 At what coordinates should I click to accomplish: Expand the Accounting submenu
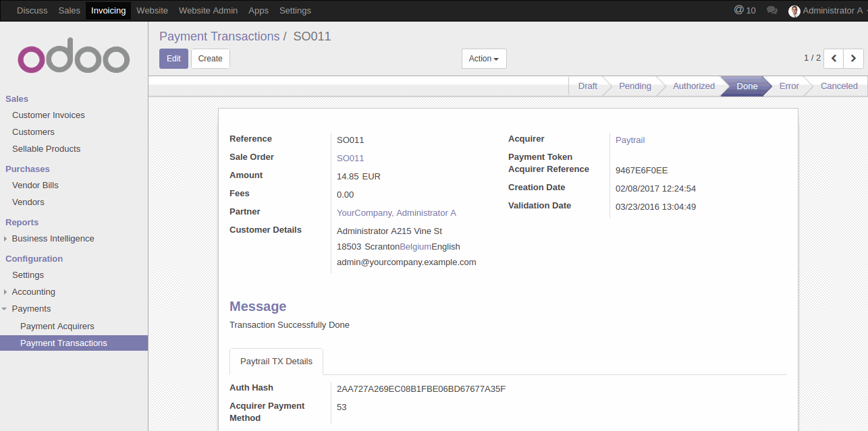pos(33,292)
